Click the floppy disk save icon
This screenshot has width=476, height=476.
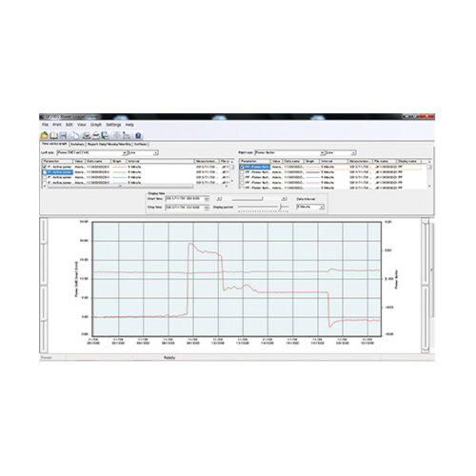coord(63,135)
